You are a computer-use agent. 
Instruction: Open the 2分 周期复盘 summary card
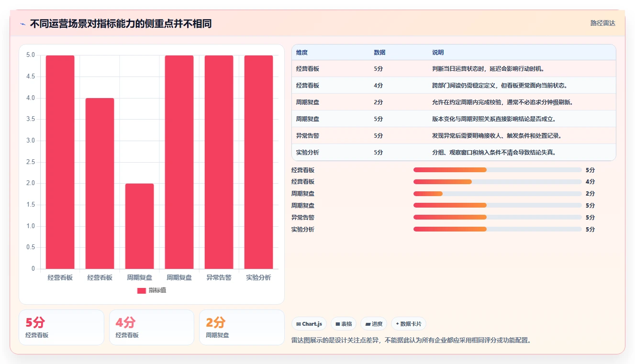pyautogui.click(x=242, y=328)
